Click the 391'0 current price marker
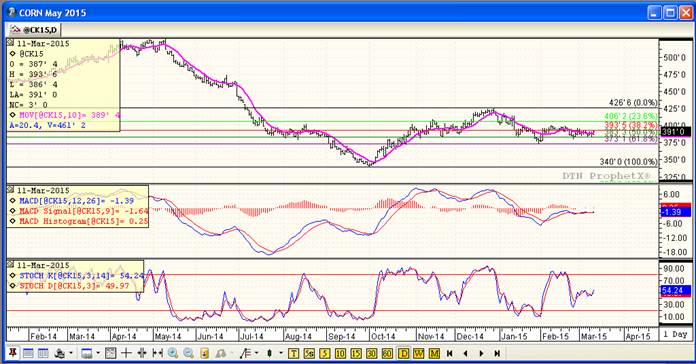 point(675,132)
